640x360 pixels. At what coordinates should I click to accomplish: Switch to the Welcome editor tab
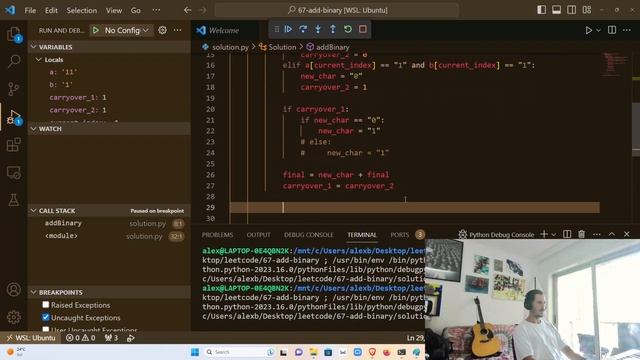224,30
